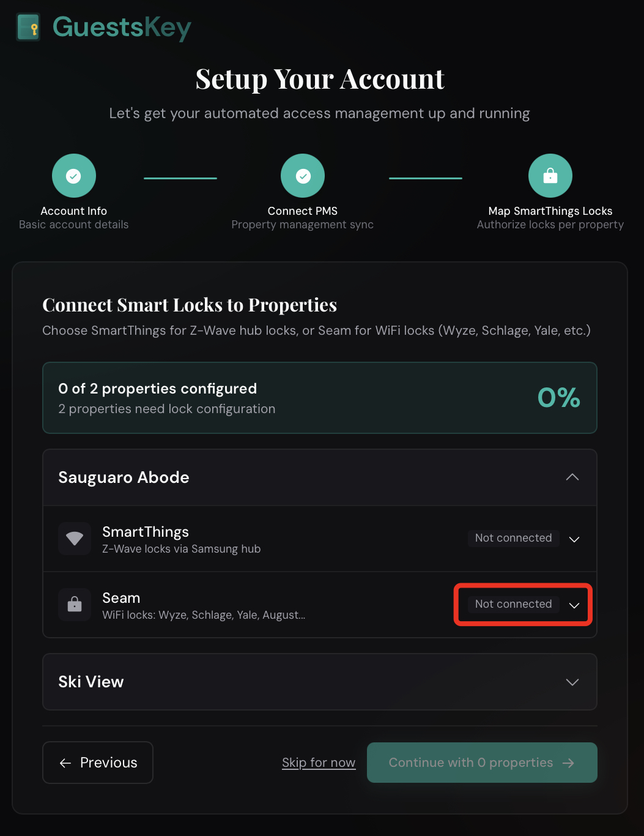The image size is (644, 836).
Task: Select the Account Info setup step
Action: (x=73, y=190)
